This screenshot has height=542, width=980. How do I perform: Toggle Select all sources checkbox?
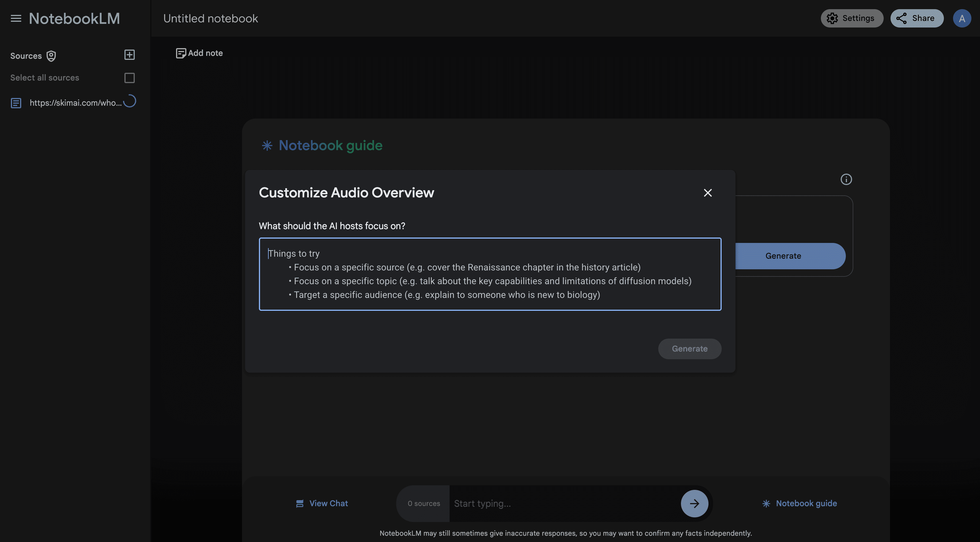click(129, 78)
